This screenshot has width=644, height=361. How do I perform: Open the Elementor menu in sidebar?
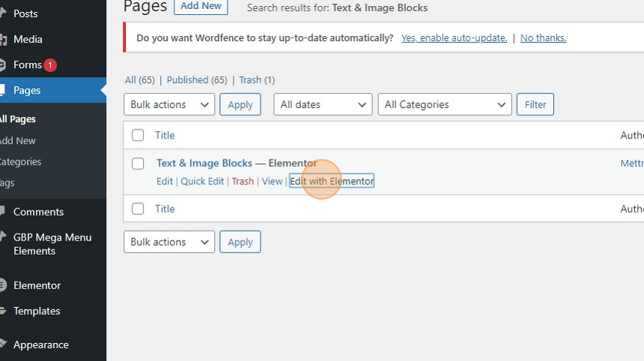coord(37,285)
